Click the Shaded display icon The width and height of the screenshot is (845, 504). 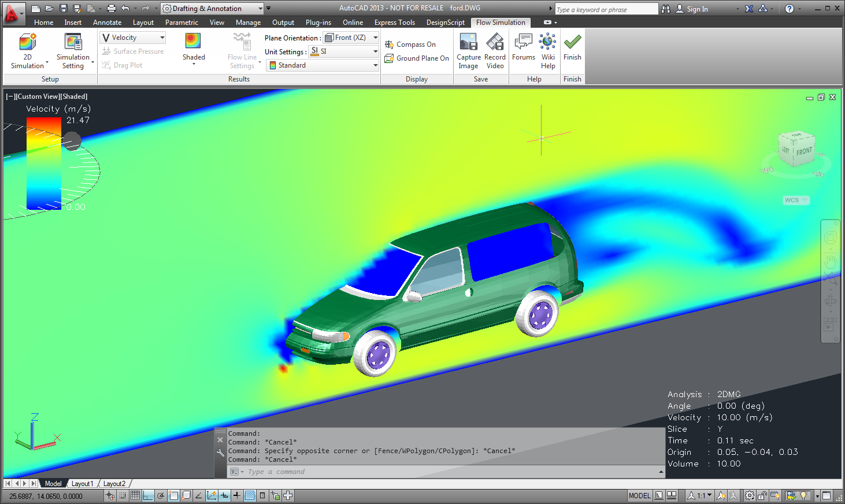click(x=193, y=41)
